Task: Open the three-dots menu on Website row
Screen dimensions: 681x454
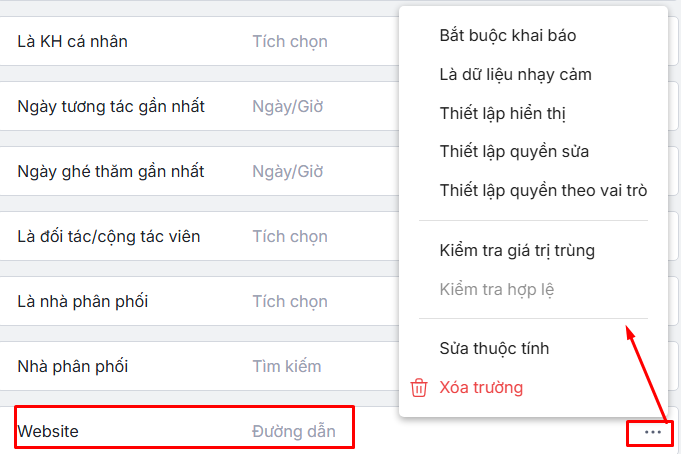Action: (653, 432)
